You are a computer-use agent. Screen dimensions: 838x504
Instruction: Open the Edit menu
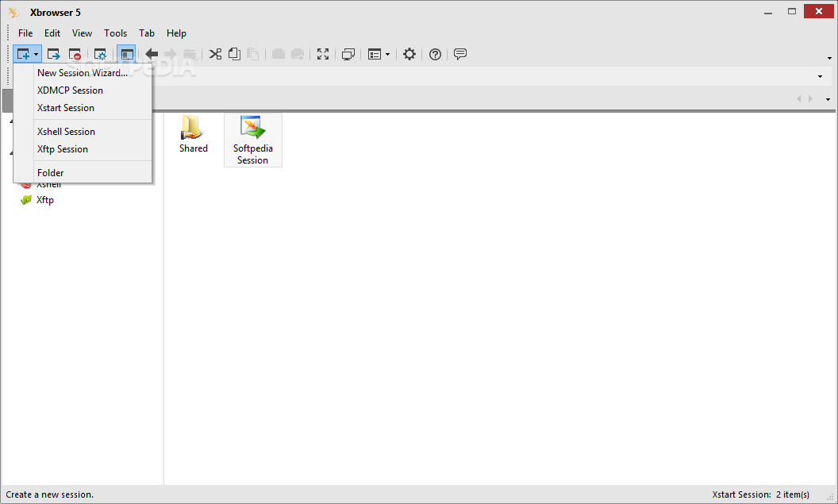[52, 33]
